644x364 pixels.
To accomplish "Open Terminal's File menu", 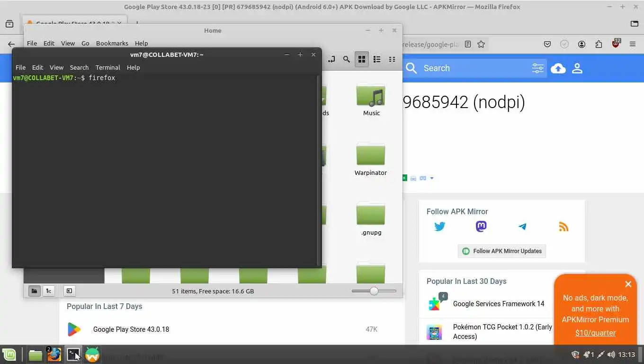I will pyautogui.click(x=20, y=67).
